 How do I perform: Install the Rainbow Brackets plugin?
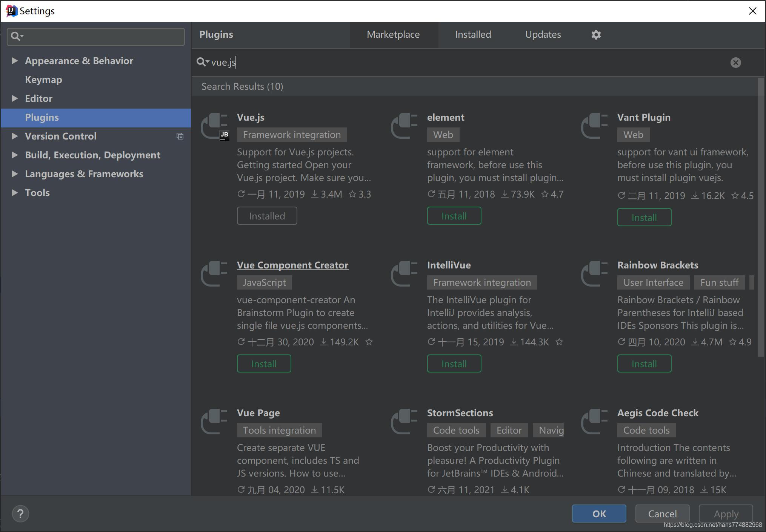pos(644,363)
